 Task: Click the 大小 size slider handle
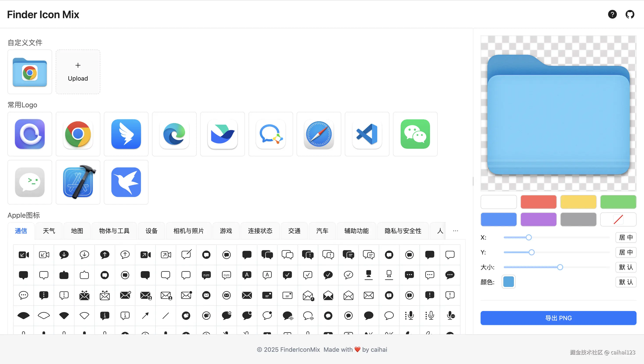pos(560,267)
